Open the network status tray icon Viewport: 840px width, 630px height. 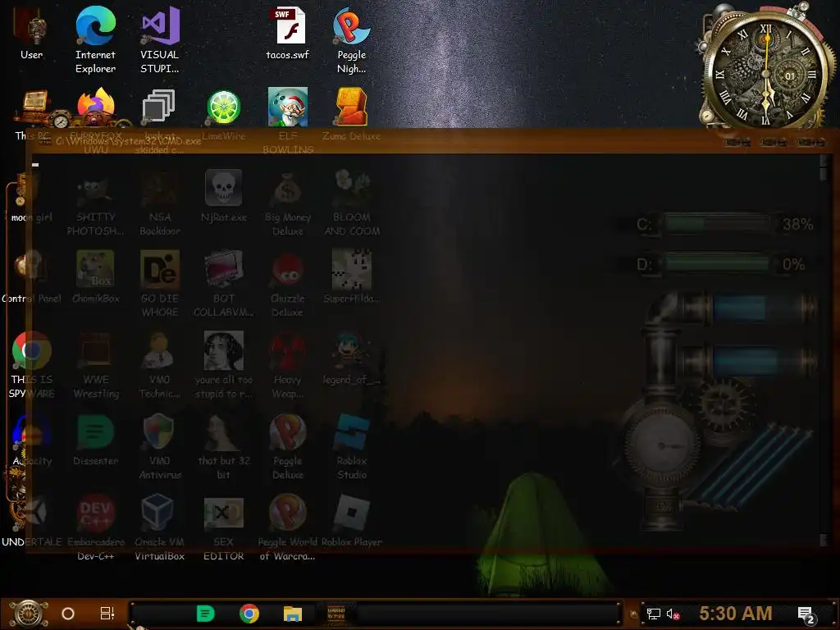click(654, 614)
